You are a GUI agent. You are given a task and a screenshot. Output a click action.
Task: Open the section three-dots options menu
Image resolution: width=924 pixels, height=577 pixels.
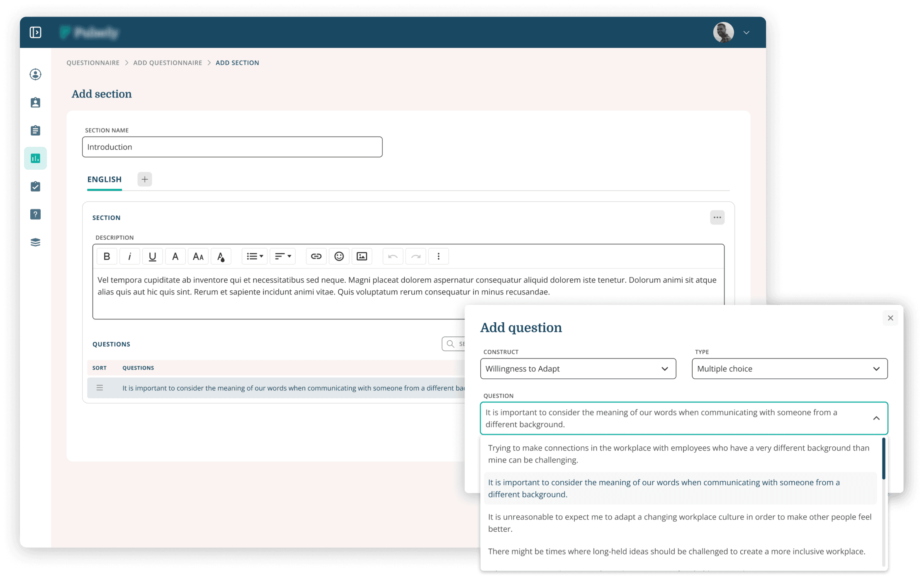(x=717, y=217)
